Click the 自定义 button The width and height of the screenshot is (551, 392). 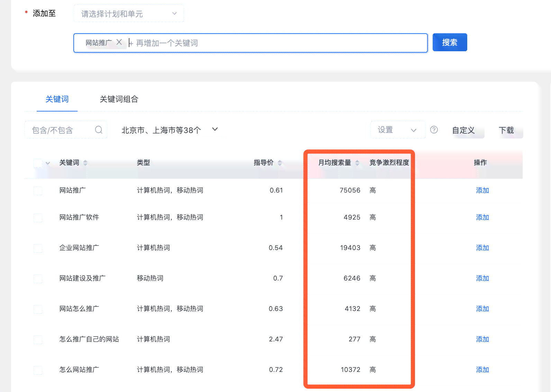point(463,130)
